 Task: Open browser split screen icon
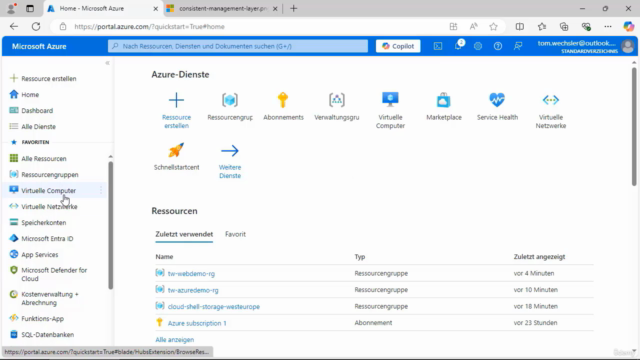point(520,27)
